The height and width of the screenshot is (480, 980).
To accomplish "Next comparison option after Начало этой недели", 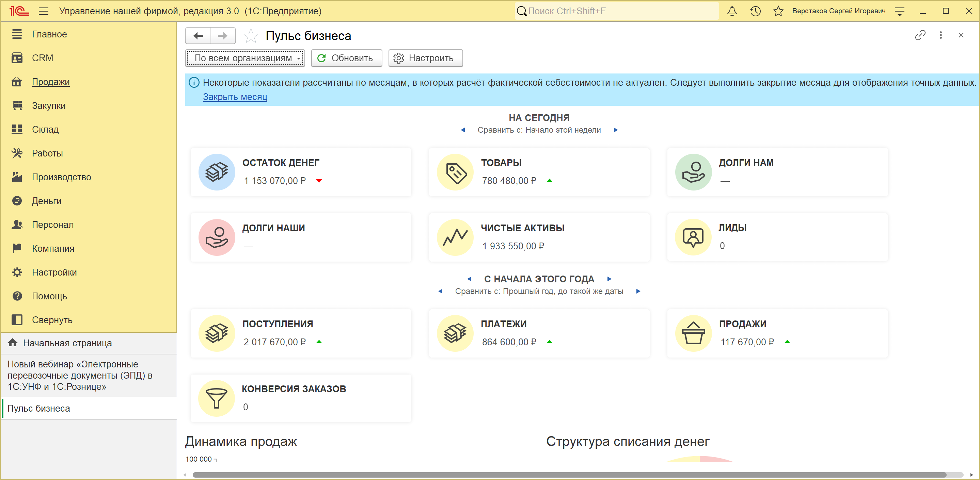I will click(616, 130).
